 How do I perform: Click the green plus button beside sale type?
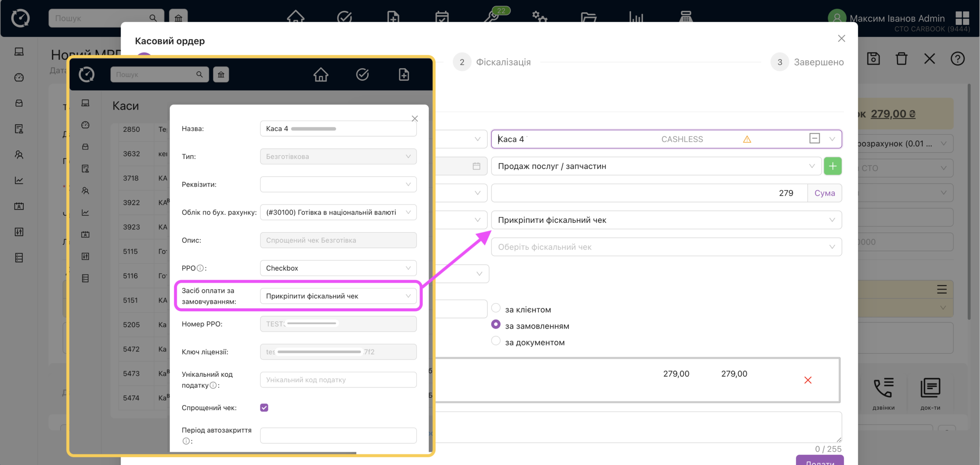click(x=832, y=166)
